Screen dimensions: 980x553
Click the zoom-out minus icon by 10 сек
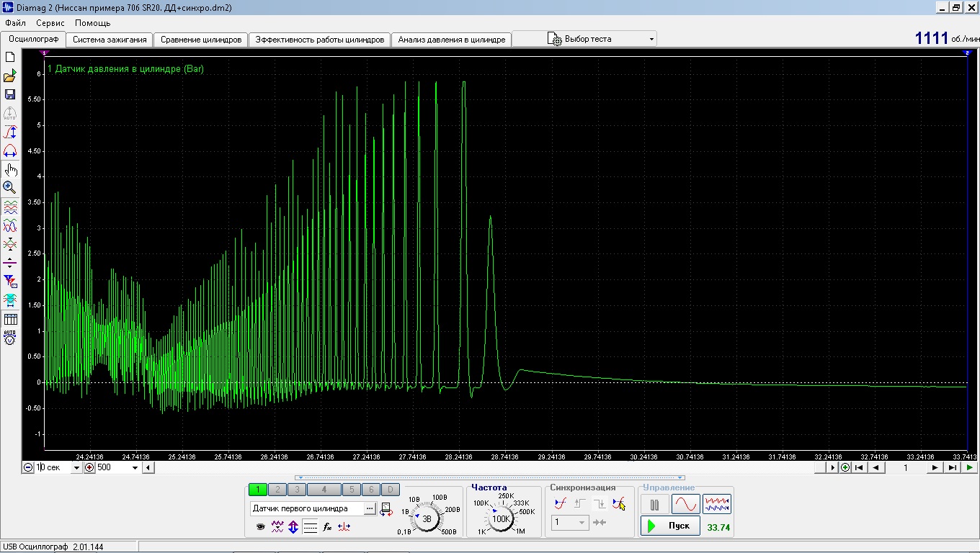click(x=28, y=467)
